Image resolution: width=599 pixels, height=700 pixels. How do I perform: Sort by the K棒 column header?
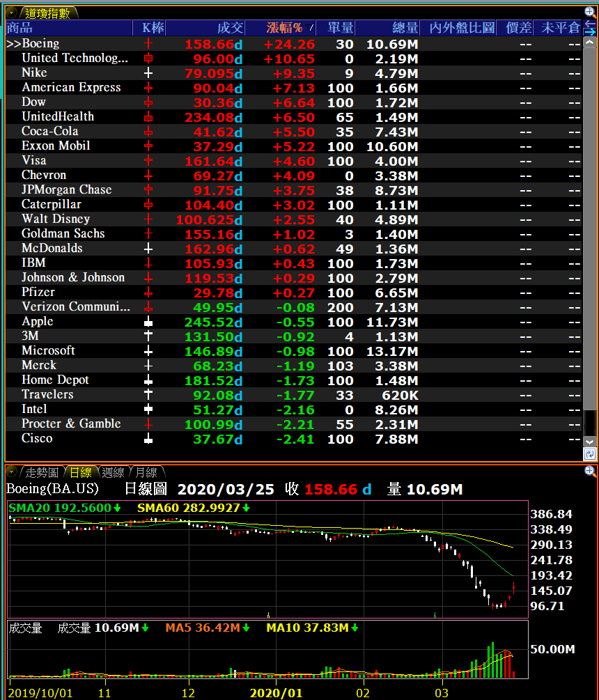pyautogui.click(x=149, y=28)
